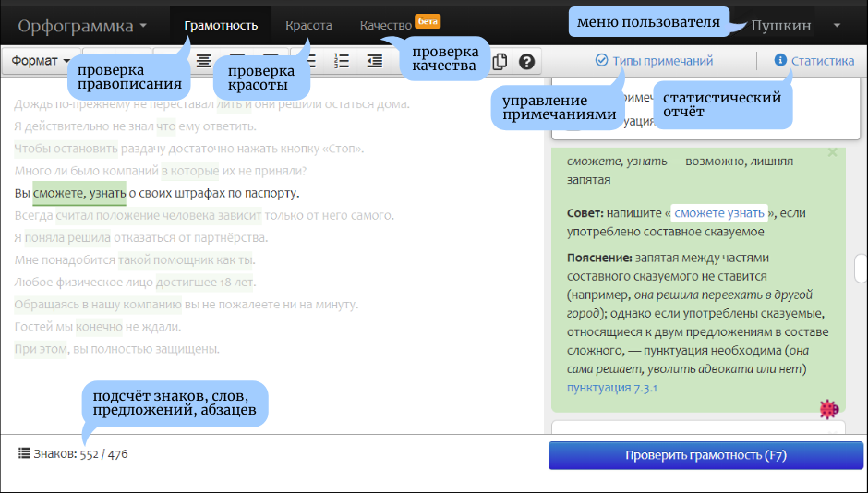Click the list icon beside Знаков counter
The height and width of the screenshot is (493, 868).
point(24,453)
